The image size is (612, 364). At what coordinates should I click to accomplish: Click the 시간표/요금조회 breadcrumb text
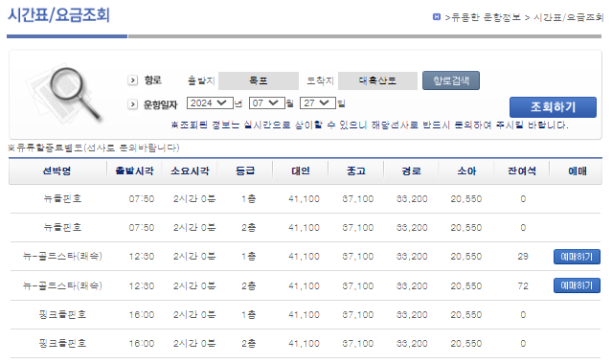(x=569, y=17)
